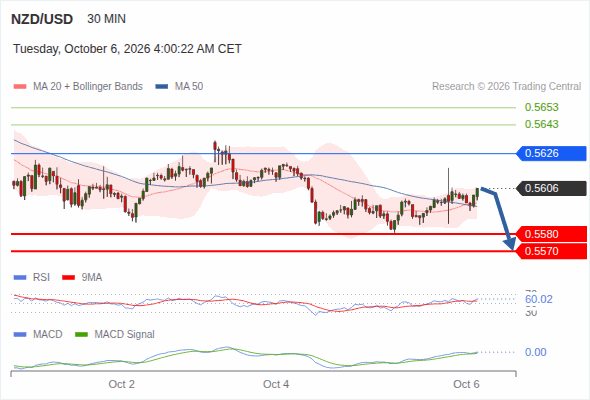This screenshot has height=400, width=590.
Task: Click the 60.02 RSI value
Action: tap(539, 300)
